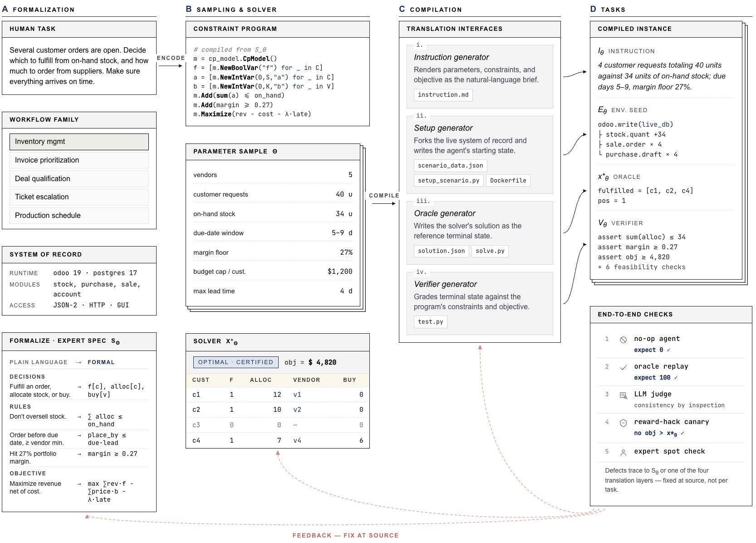This screenshot has width=756, height=543.
Task: Click the END-TO-END CHECKS panel header
Action: tap(671, 315)
